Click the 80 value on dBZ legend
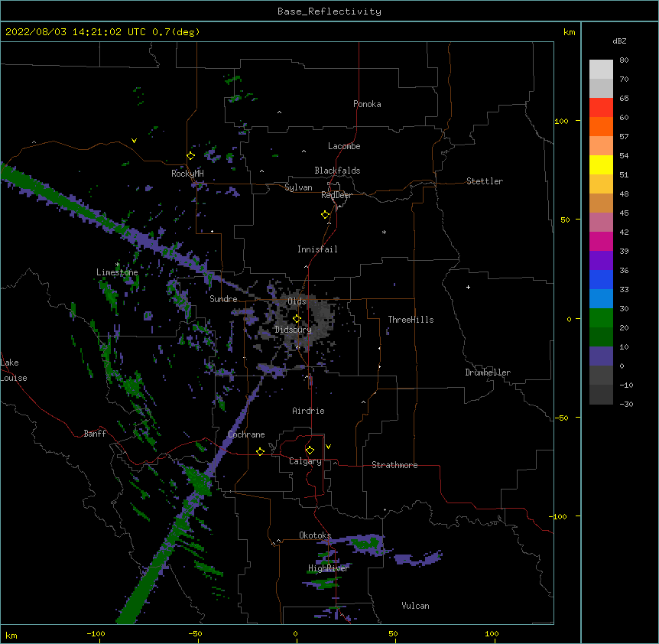 (x=624, y=60)
